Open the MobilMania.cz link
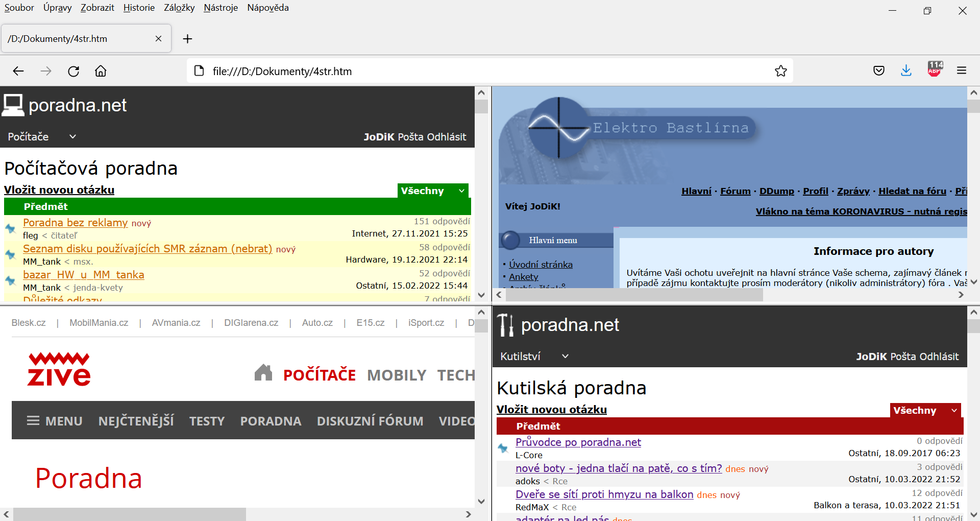This screenshot has width=980, height=521. (x=99, y=323)
